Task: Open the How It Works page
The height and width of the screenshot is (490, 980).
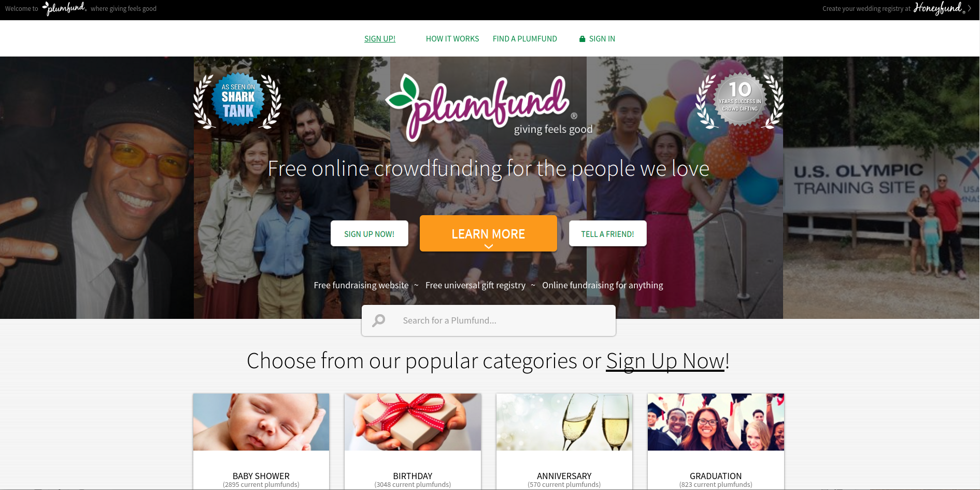Action: [x=452, y=39]
